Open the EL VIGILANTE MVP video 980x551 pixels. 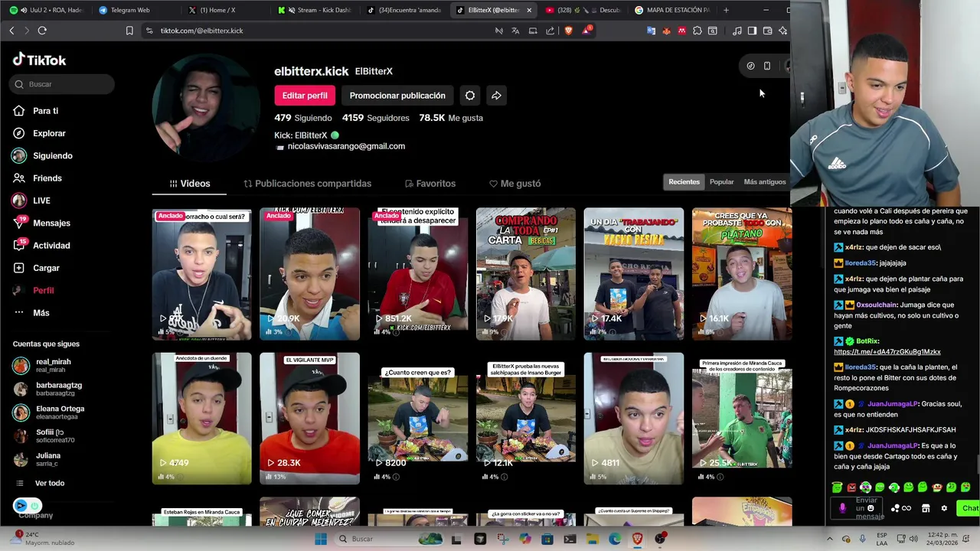coord(309,419)
